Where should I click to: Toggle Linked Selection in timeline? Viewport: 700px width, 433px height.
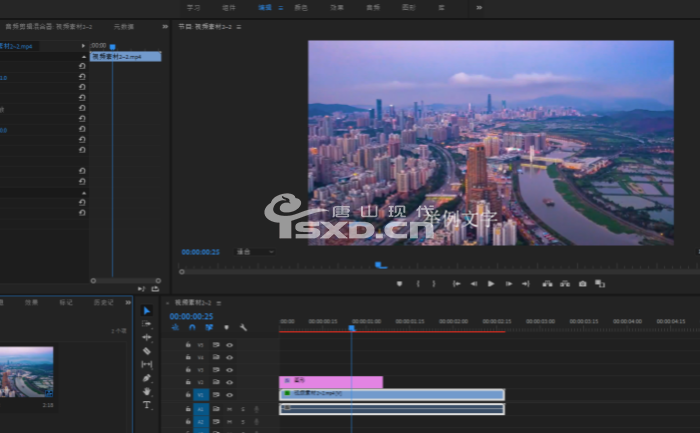pyautogui.click(x=209, y=327)
